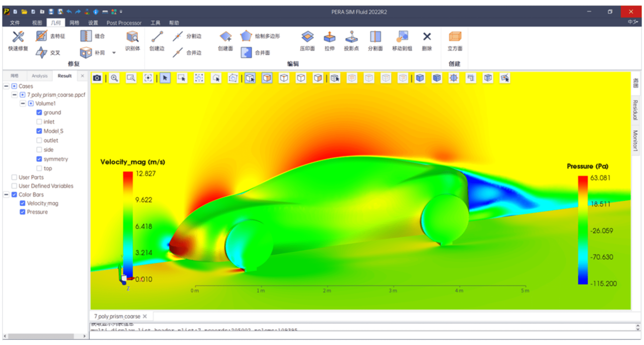The image size is (644, 345).
Task: Check the User Parts checkbox
Action: (14, 177)
